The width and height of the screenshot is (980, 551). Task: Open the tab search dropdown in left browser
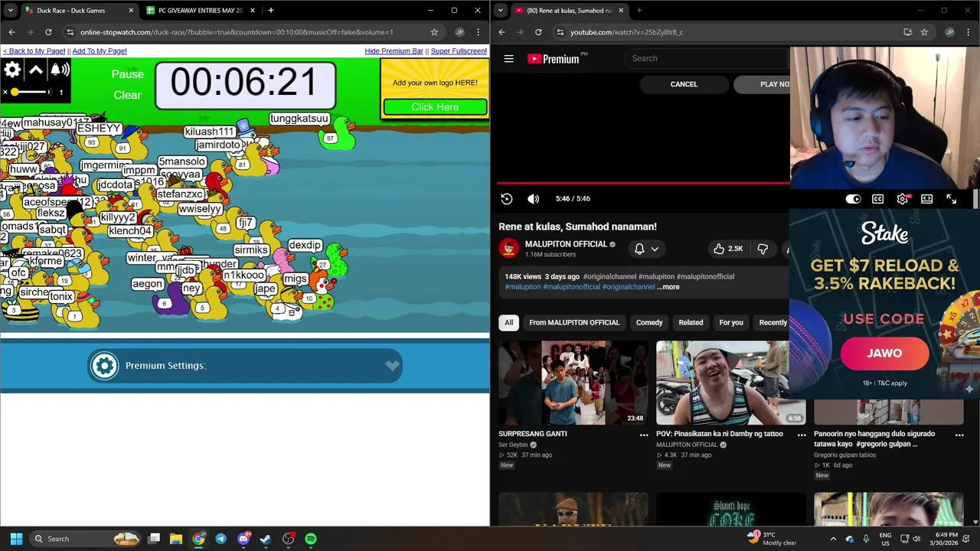(x=10, y=11)
